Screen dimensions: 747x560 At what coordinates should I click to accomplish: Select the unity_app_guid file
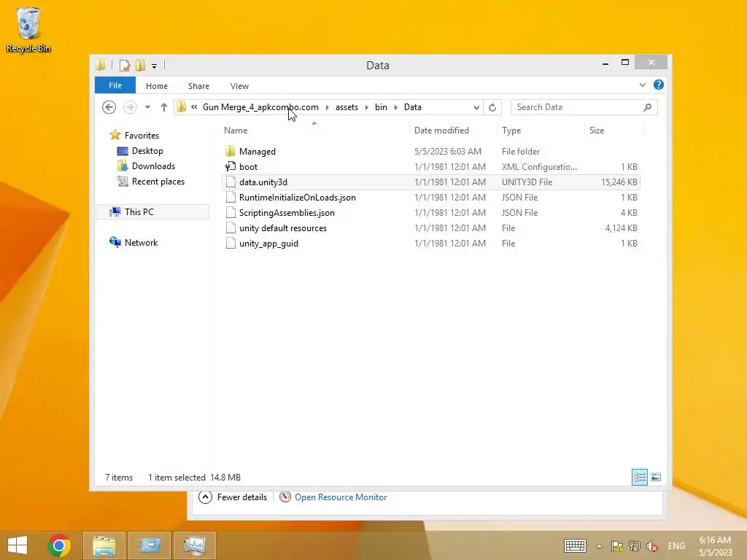pyautogui.click(x=430, y=244)
